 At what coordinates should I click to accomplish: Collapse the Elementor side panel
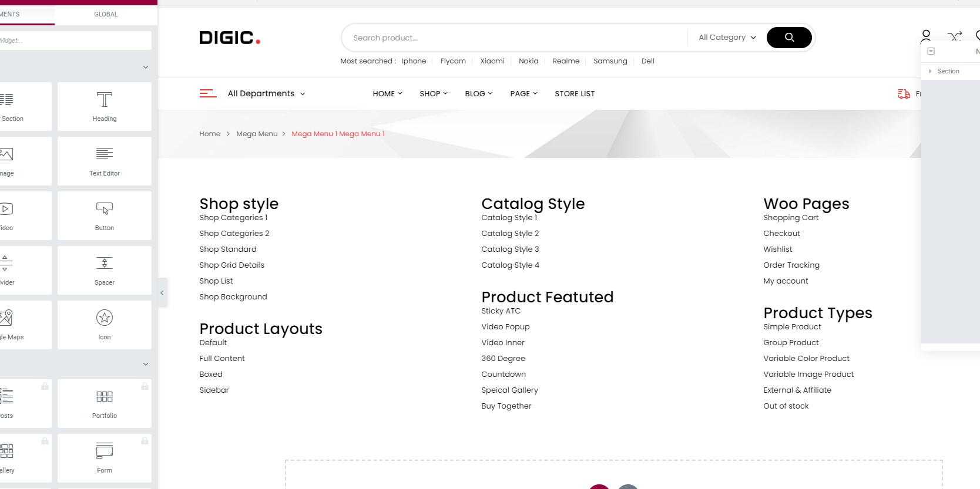pos(162,292)
